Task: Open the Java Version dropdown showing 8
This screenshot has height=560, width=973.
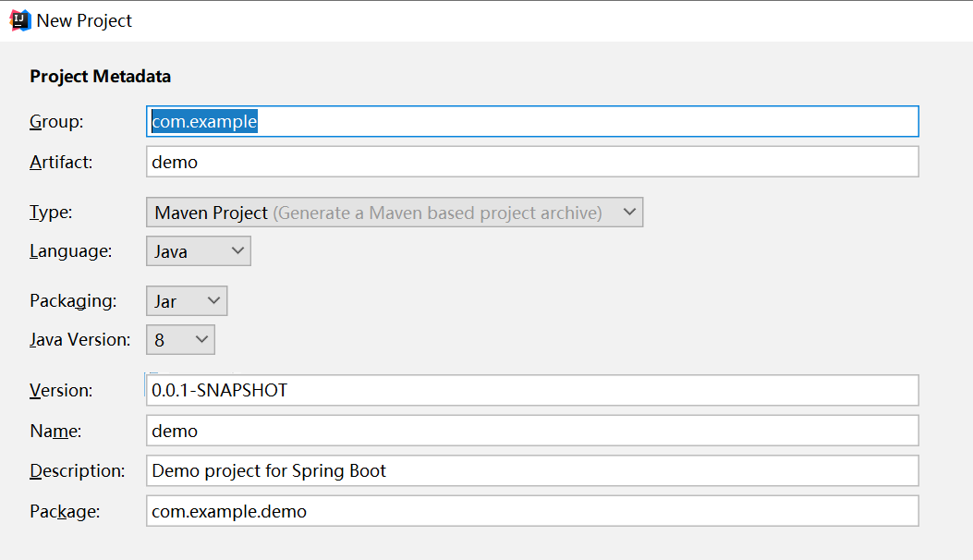Action: coord(180,339)
